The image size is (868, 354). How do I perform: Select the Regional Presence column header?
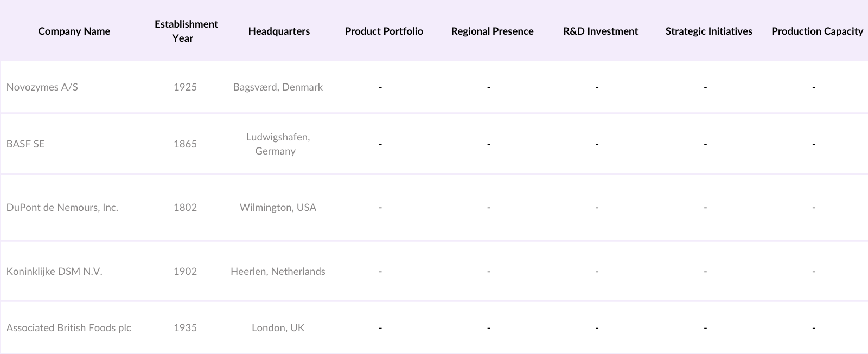[492, 31]
